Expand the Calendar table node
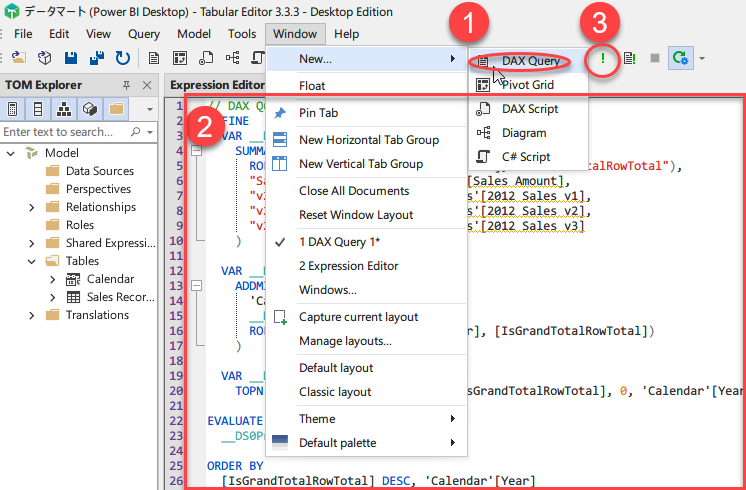This screenshot has width=746, height=490. click(x=53, y=279)
